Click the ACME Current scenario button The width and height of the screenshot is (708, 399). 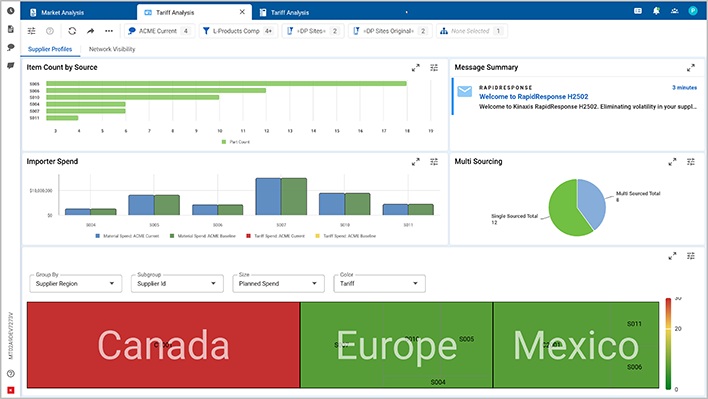pos(159,31)
